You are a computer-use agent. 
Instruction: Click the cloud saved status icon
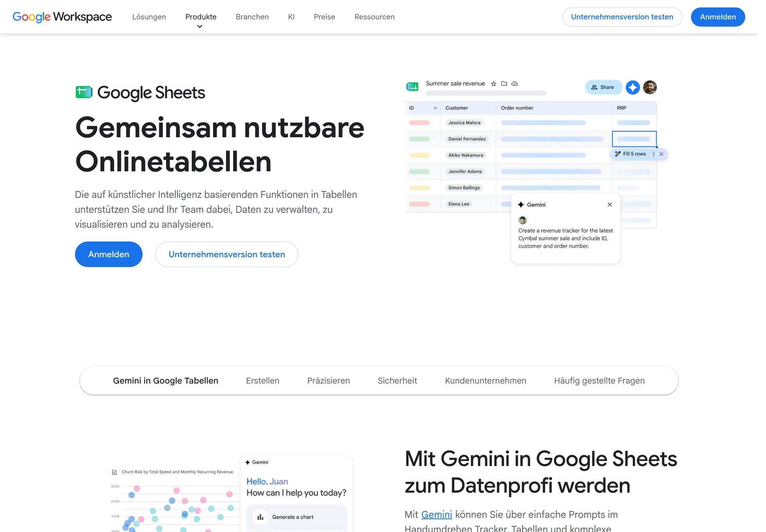(x=515, y=83)
